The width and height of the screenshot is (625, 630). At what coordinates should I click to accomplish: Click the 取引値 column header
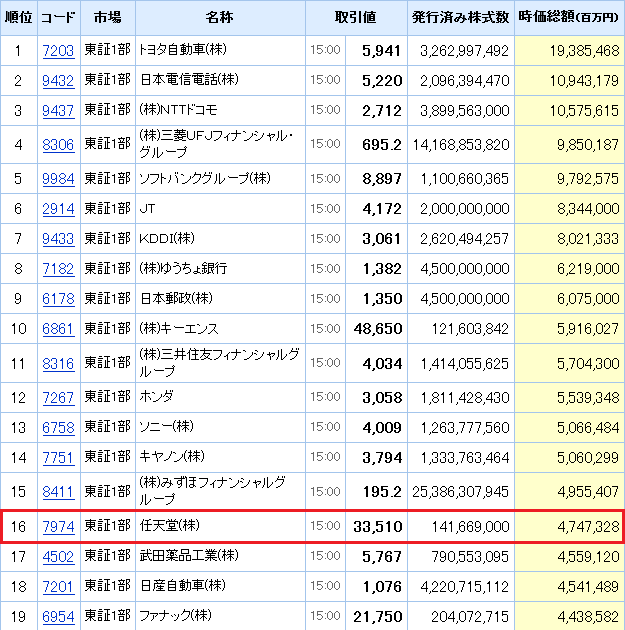coord(356,18)
